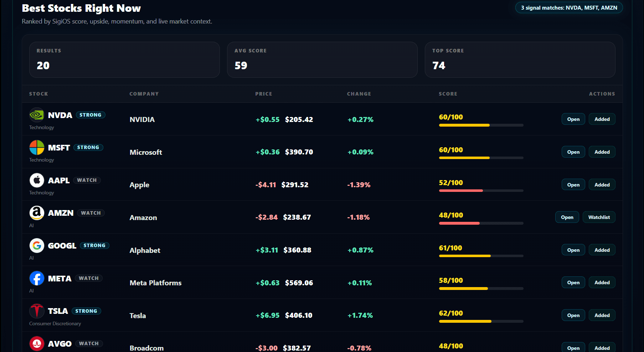Open the TSLA stock details
The height and width of the screenshot is (352, 644).
(573, 315)
